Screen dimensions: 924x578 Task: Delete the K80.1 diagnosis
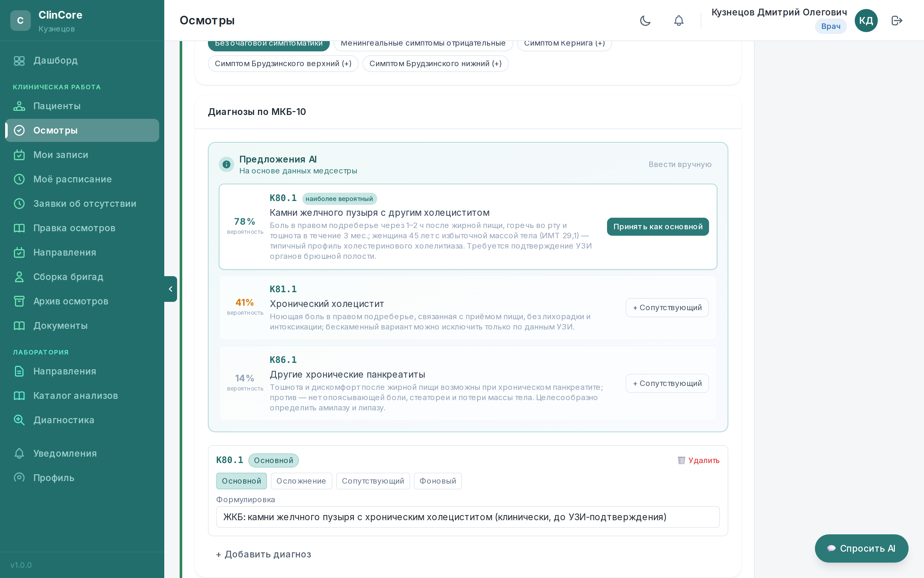pos(698,460)
